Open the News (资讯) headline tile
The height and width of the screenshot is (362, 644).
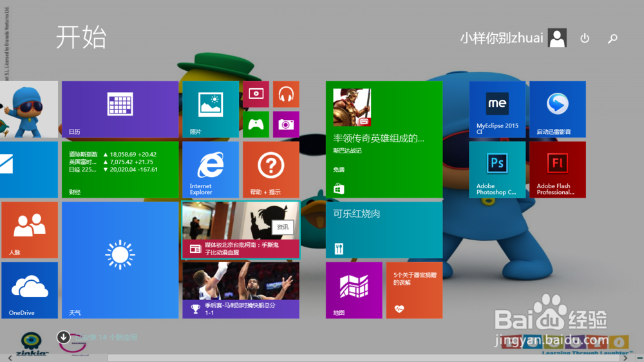(x=241, y=230)
